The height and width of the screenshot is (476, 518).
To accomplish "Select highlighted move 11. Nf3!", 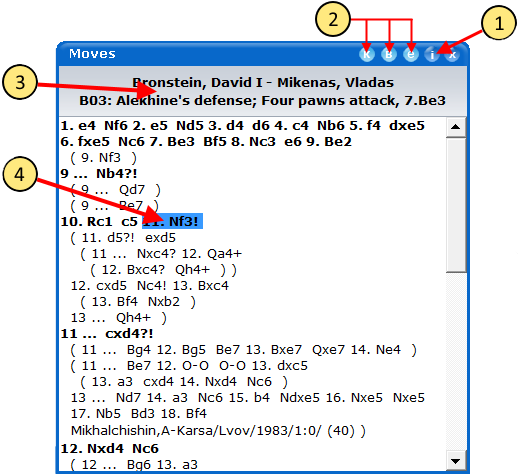I will pos(172,222).
